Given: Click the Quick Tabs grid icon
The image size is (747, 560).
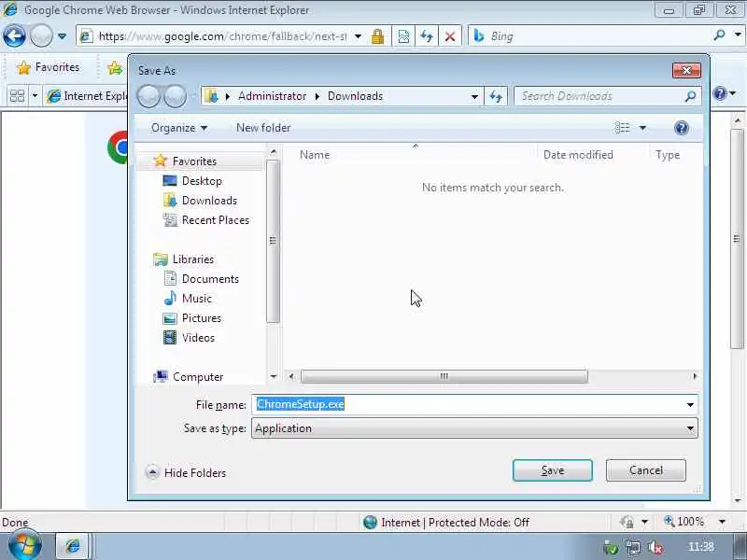Looking at the screenshot, I should click(x=17, y=96).
